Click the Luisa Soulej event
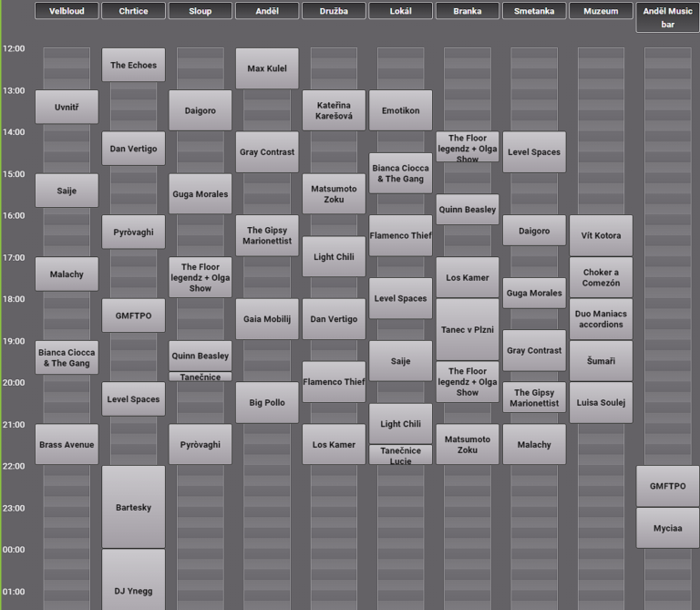 pyautogui.click(x=601, y=402)
